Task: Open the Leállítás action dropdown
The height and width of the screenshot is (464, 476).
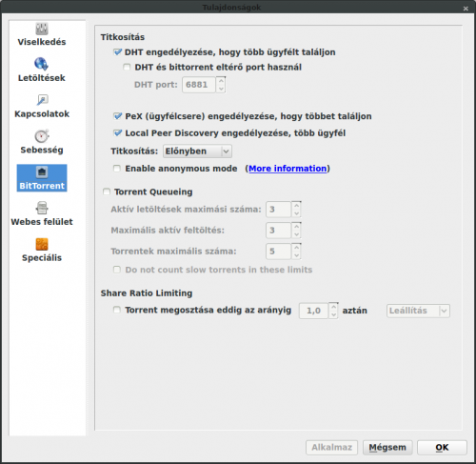Action: coord(418,311)
